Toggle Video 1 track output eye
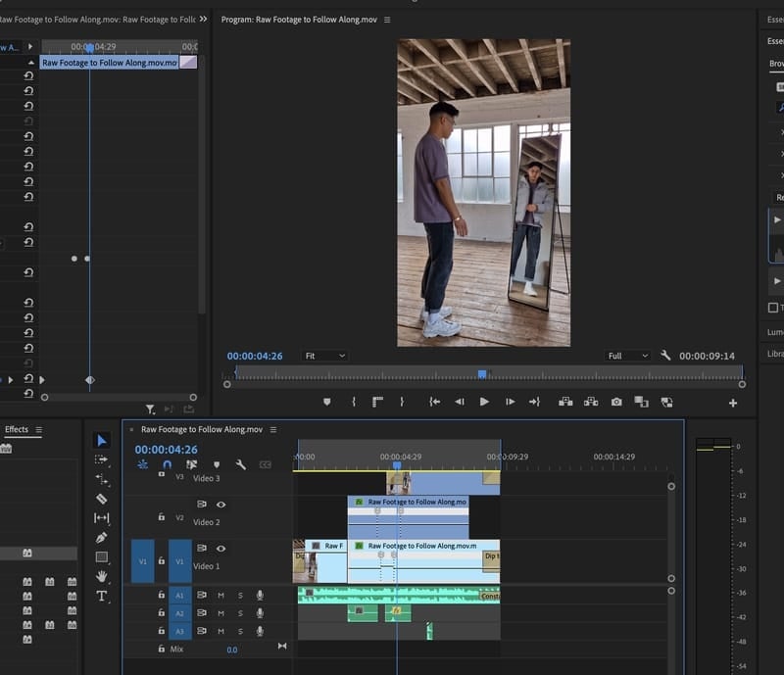The width and height of the screenshot is (784, 675). click(x=220, y=548)
